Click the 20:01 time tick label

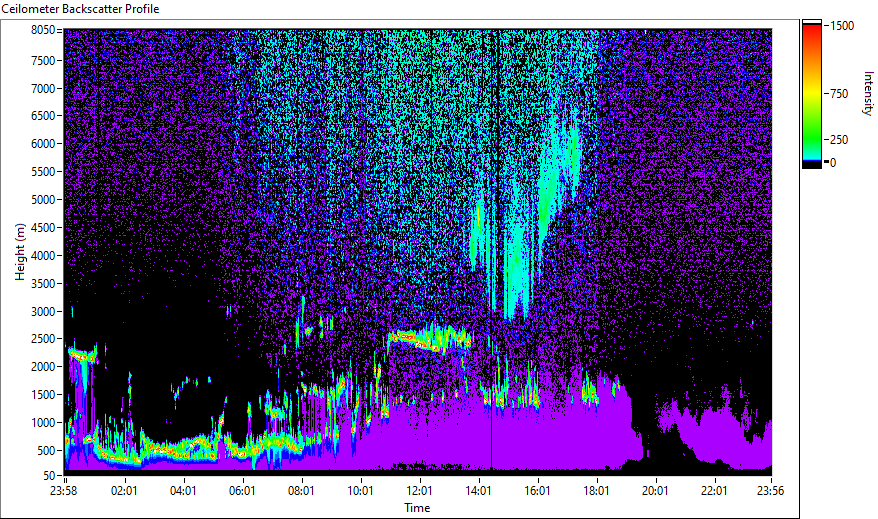click(655, 491)
